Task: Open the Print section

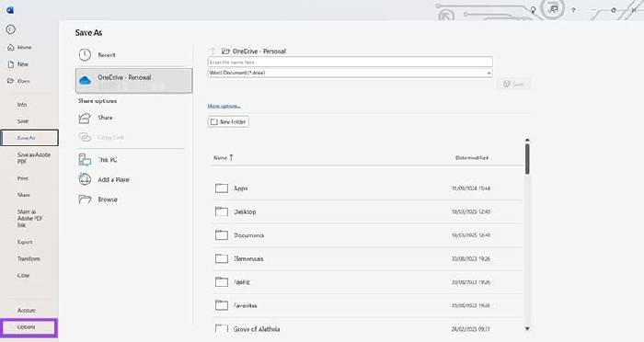Action: [23, 178]
